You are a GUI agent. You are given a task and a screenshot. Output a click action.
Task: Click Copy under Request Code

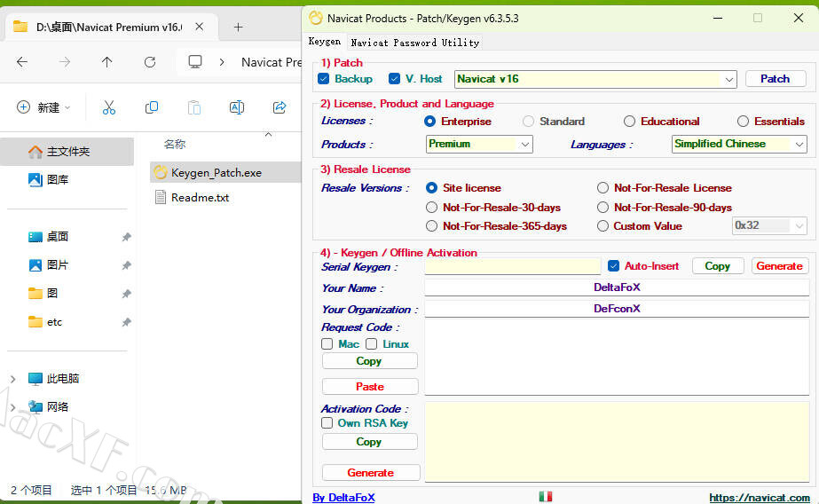click(369, 361)
